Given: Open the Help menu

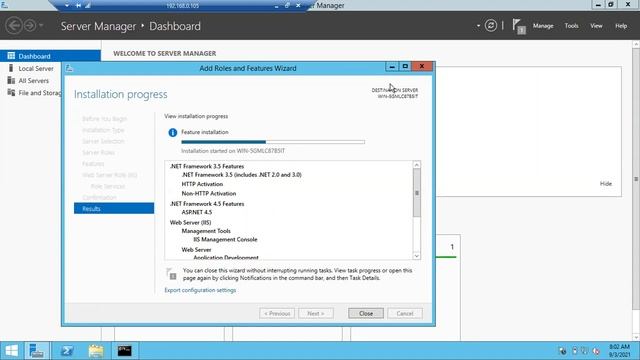Looking at the screenshot, I should [621, 26].
